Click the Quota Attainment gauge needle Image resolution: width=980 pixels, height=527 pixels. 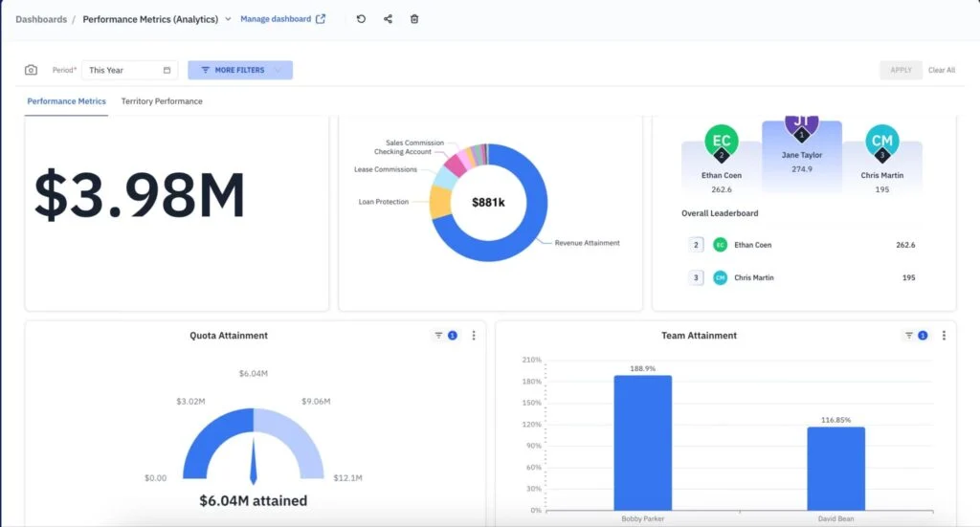253,461
